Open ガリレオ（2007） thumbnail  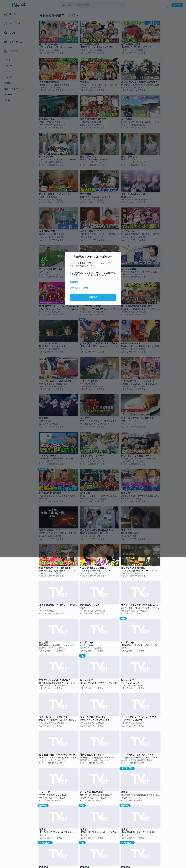[x=58, y=331]
